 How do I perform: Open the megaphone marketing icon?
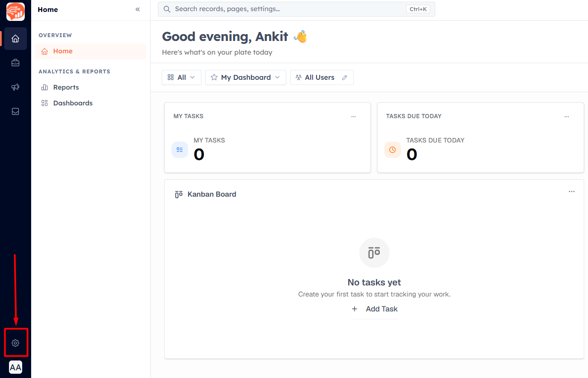15,87
